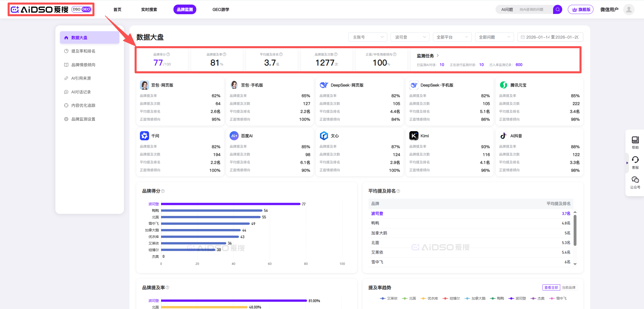Screen dimensions: 644x309
Task: Click the 旗舰版 upgrade button
Action: click(581, 9)
